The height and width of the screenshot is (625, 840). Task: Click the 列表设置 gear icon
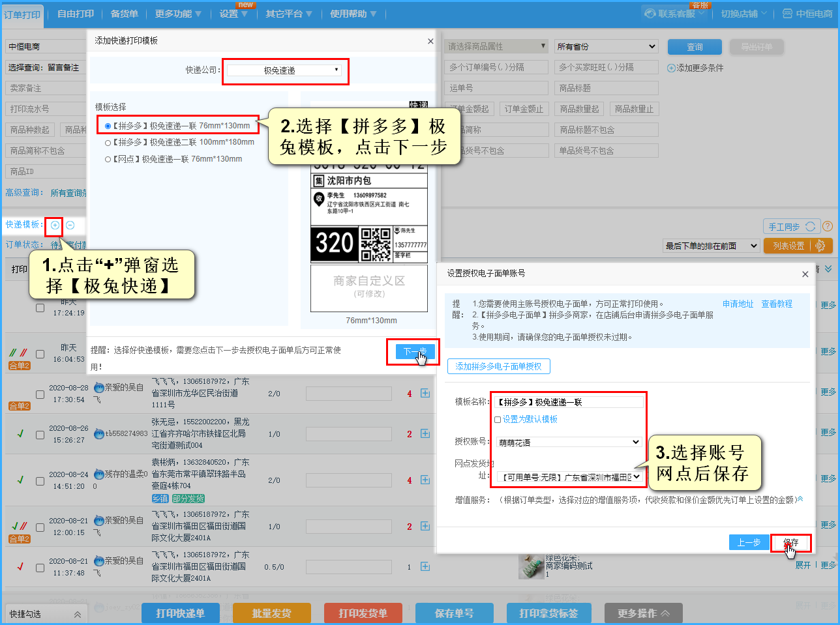(x=820, y=246)
